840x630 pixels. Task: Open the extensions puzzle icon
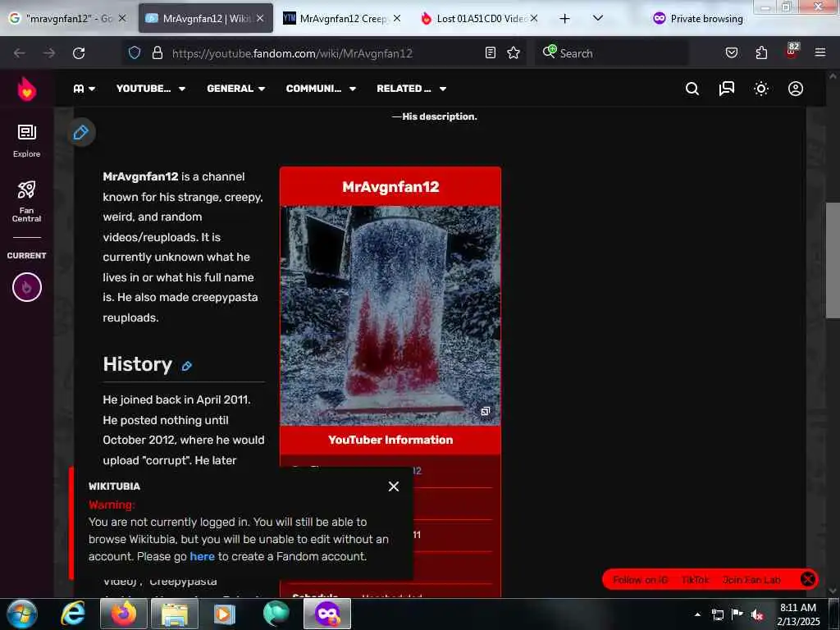(761, 52)
